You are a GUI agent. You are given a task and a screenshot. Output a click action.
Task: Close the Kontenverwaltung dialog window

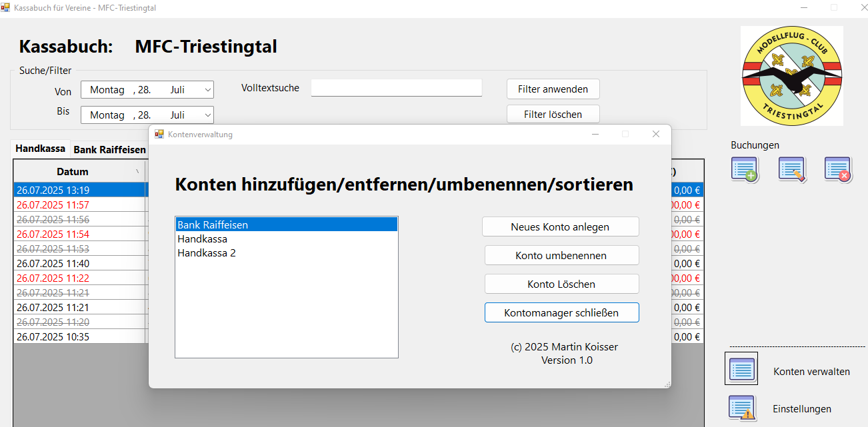[655, 134]
